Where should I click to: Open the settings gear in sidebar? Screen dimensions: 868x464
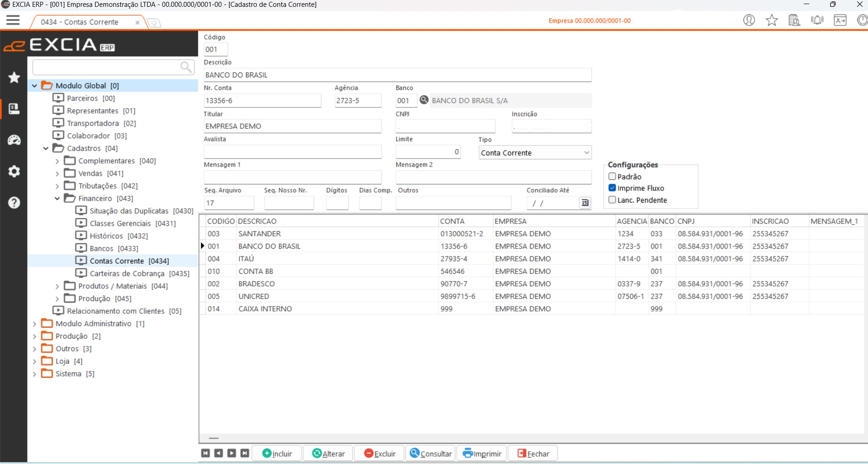[14, 172]
